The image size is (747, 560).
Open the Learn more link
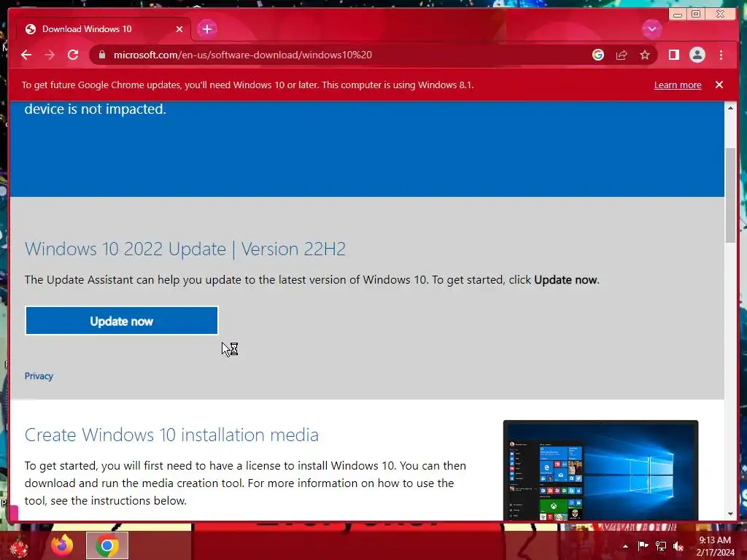[x=678, y=85]
